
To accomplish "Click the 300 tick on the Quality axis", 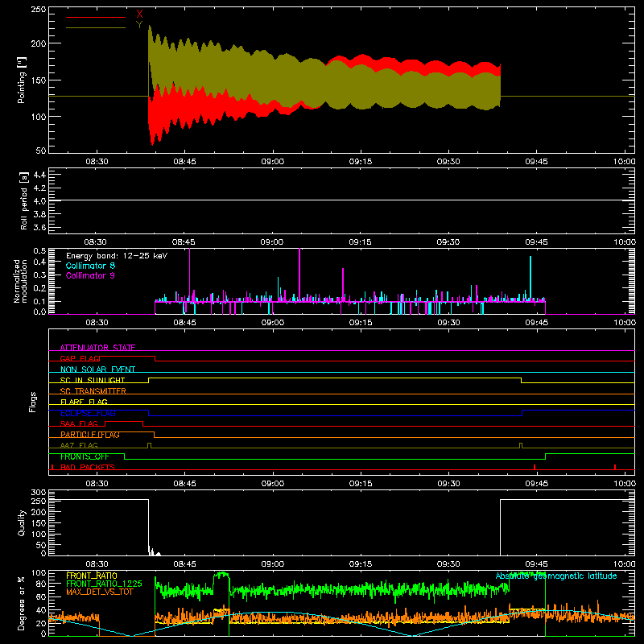I will [x=39, y=493].
